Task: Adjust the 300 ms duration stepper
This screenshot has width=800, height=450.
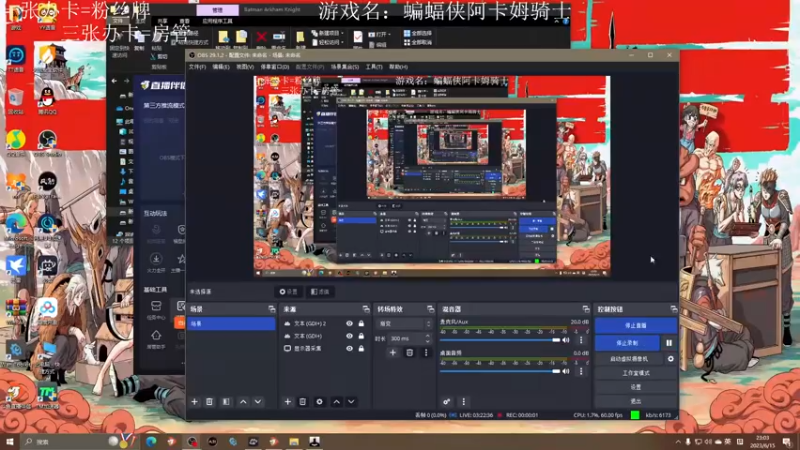Action: coord(428,338)
